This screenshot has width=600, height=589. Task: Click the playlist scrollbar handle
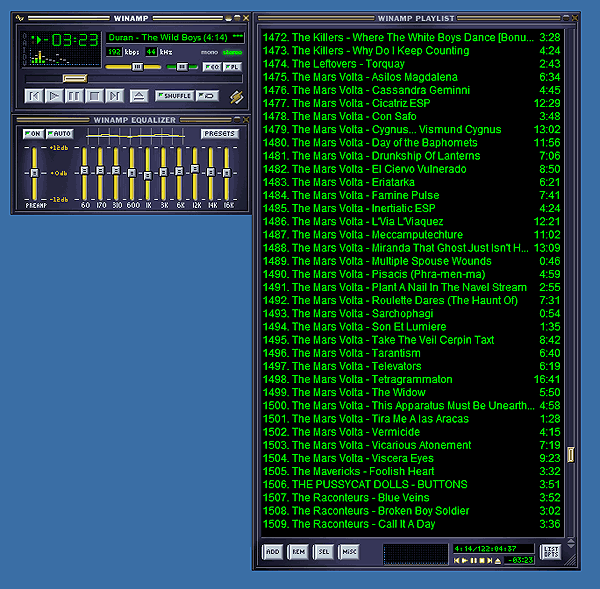(x=571, y=454)
